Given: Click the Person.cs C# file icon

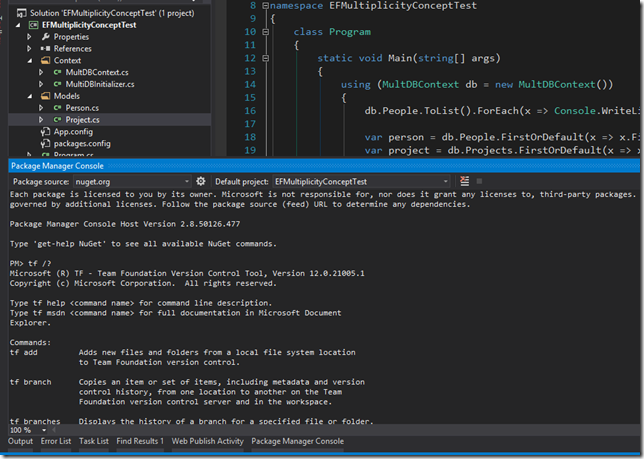Looking at the screenshot, I should [58, 106].
